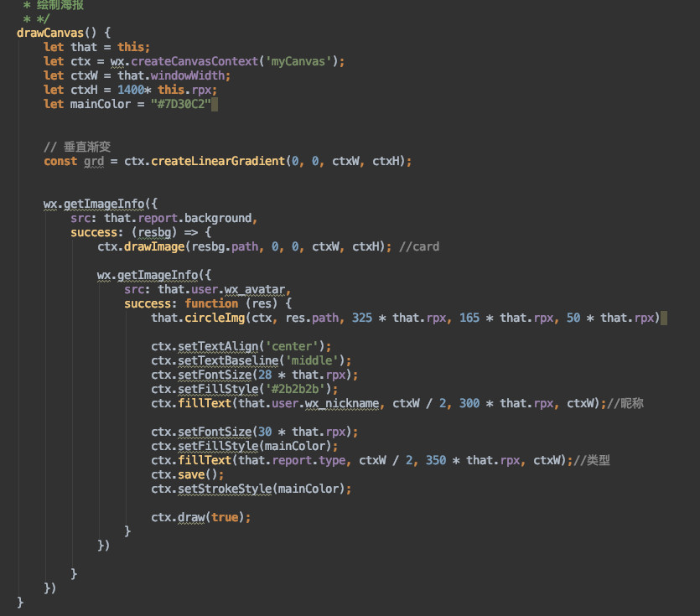The height and width of the screenshot is (616, 700).
Task: Click the resbg parameter in the success arrow function
Action: [x=154, y=232]
